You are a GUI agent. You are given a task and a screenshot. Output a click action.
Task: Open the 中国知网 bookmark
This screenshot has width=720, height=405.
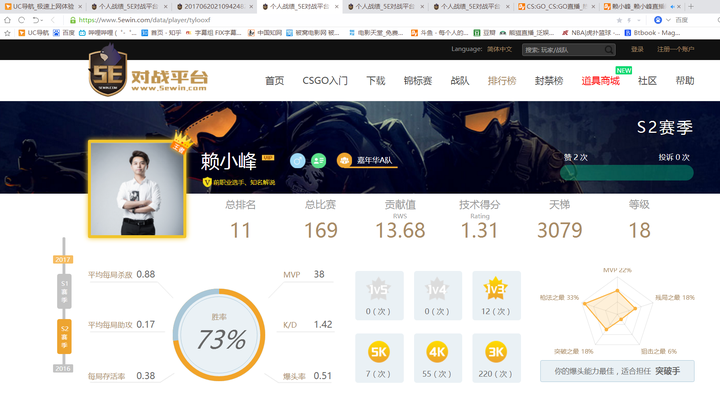click(x=265, y=33)
